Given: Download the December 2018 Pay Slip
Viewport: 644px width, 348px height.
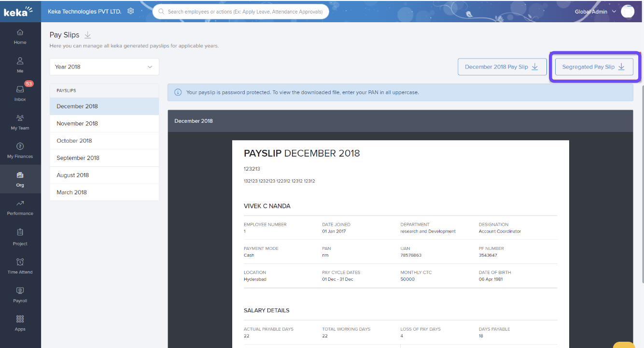Looking at the screenshot, I should 502,67.
